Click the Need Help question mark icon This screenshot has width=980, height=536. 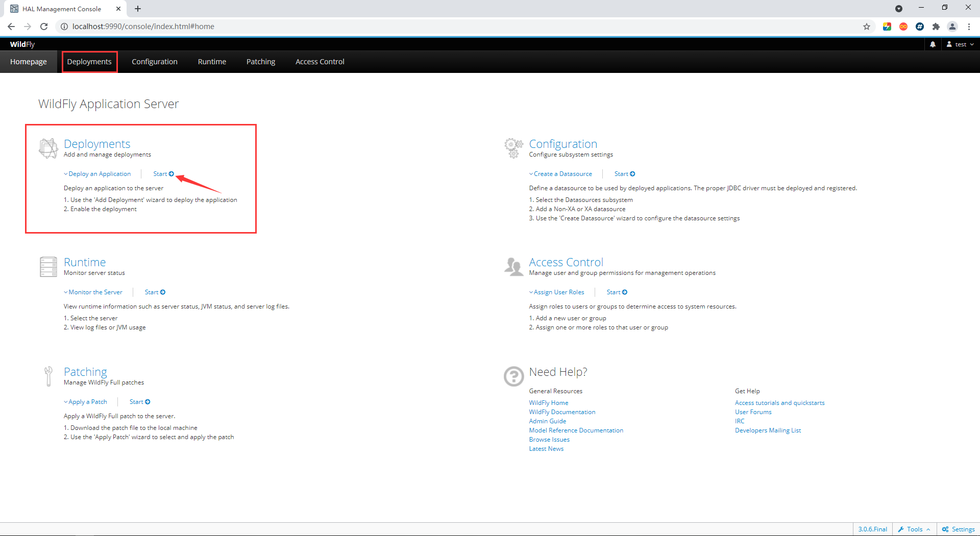pos(513,376)
